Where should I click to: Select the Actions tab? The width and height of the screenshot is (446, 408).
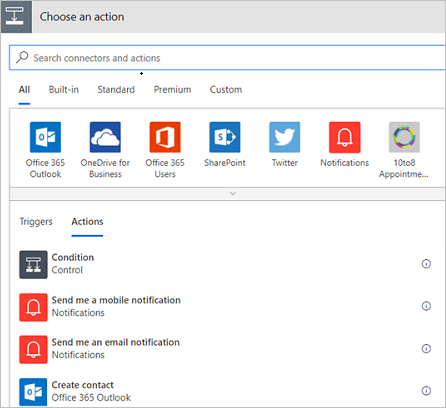click(x=87, y=222)
